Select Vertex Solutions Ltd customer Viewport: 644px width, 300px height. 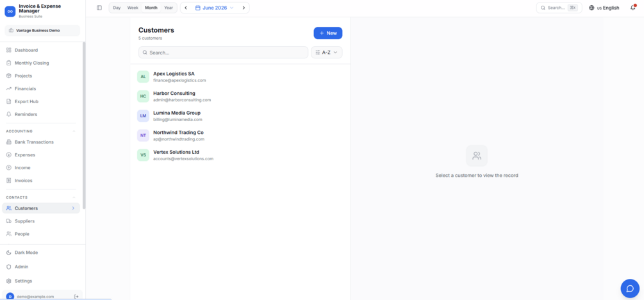click(x=240, y=155)
